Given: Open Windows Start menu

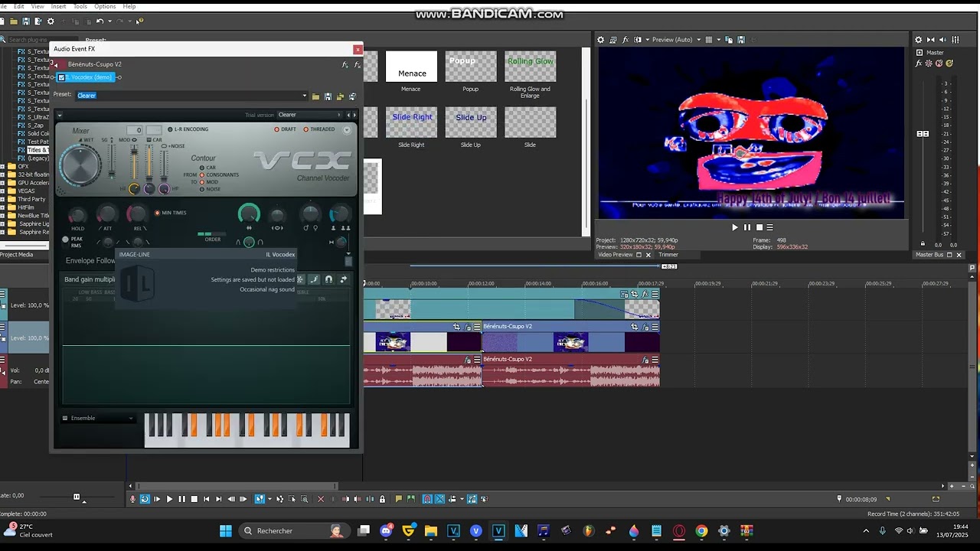Looking at the screenshot, I should click(x=226, y=530).
